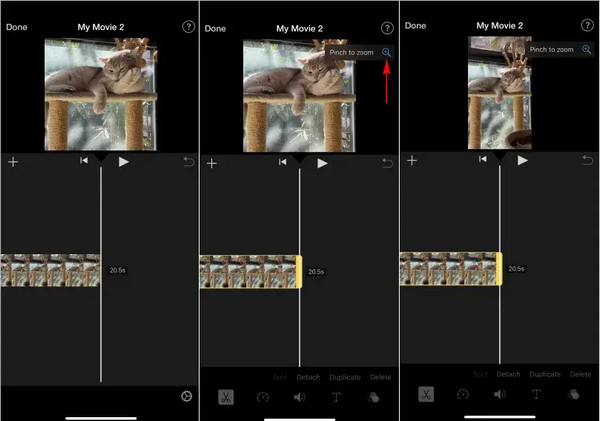Undo the last action in right screen

point(587,160)
